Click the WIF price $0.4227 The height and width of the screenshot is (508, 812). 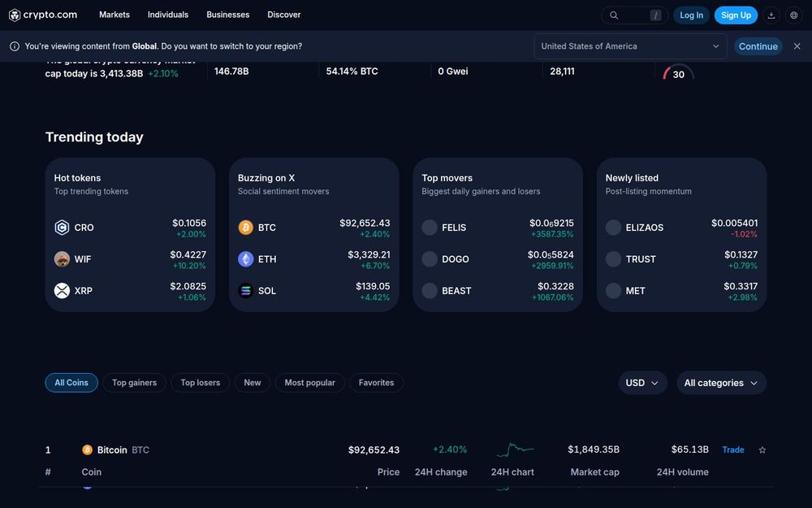(x=188, y=254)
